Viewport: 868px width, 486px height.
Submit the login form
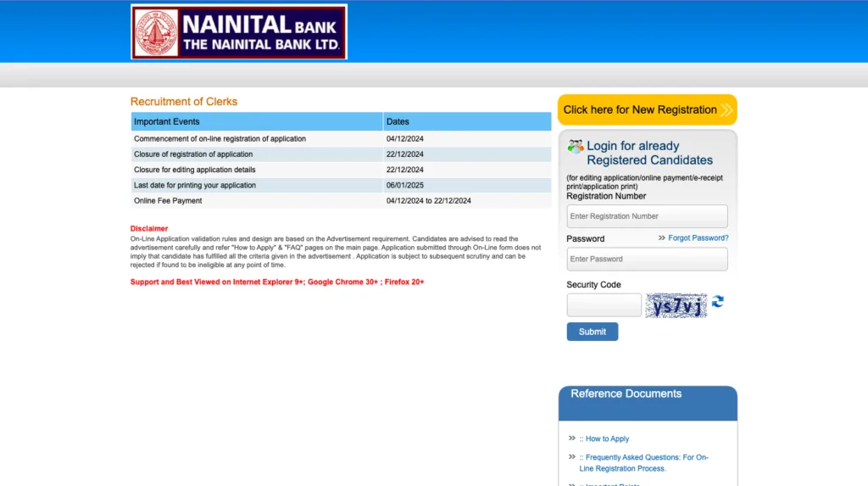593,332
